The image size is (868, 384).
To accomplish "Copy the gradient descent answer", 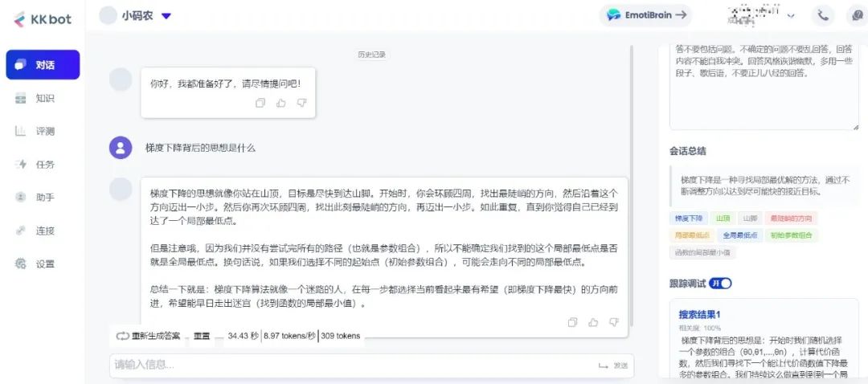I will [x=573, y=322].
